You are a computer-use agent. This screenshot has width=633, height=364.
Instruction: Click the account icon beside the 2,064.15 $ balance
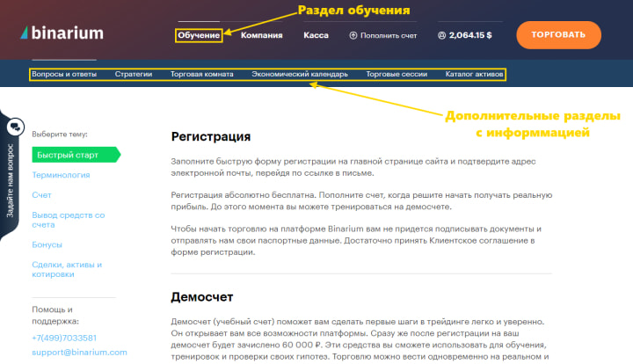pos(441,36)
